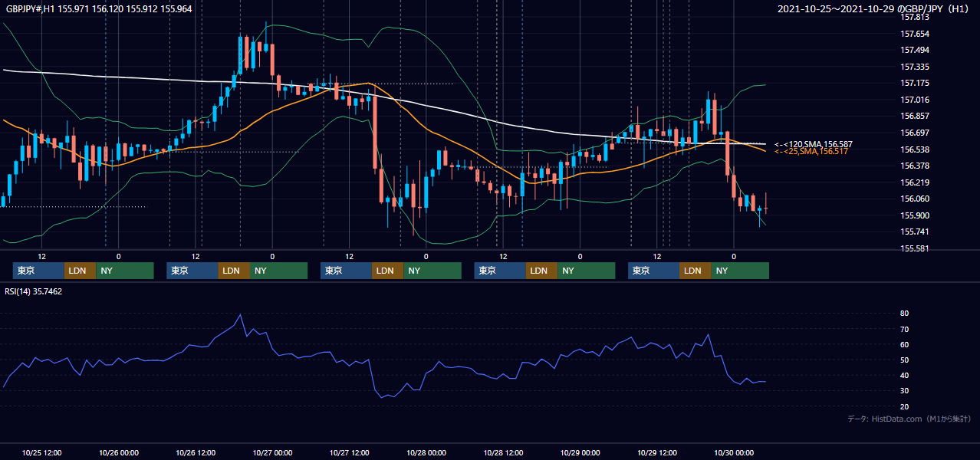Click price axis value 157.175
This screenshot has width=980, height=460.
(x=915, y=83)
